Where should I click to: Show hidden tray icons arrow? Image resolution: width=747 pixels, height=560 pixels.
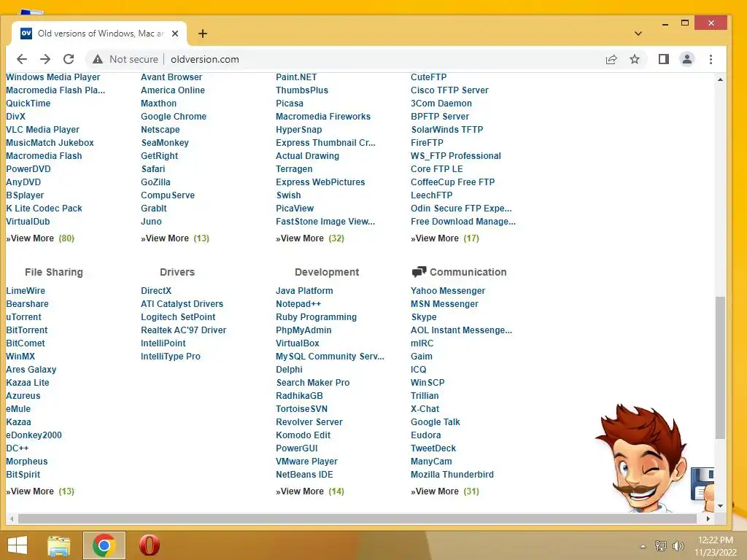pos(643,546)
